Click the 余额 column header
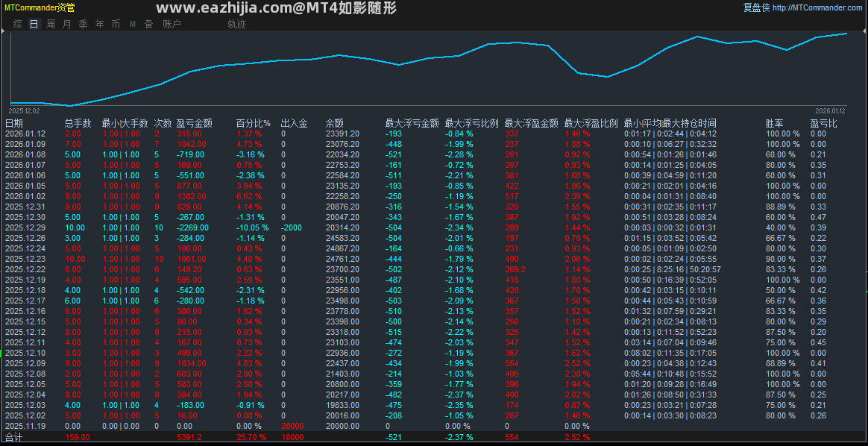 coord(335,123)
